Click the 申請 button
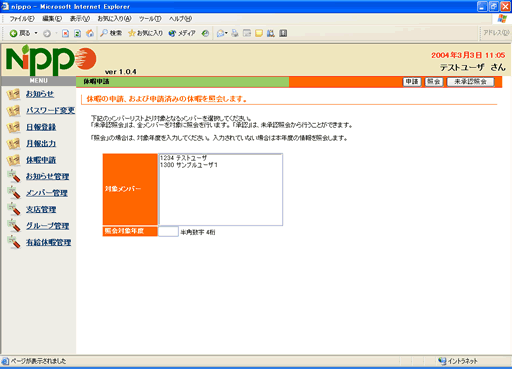 (412, 82)
